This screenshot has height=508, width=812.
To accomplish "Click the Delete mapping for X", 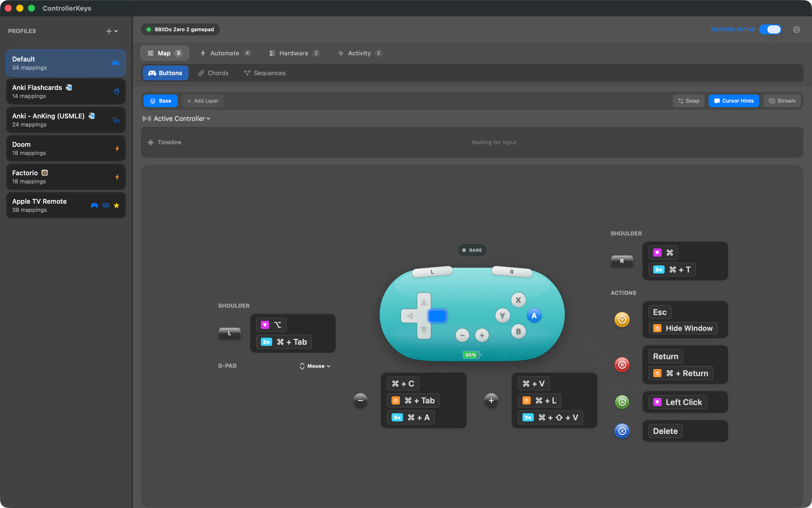I will point(665,431).
